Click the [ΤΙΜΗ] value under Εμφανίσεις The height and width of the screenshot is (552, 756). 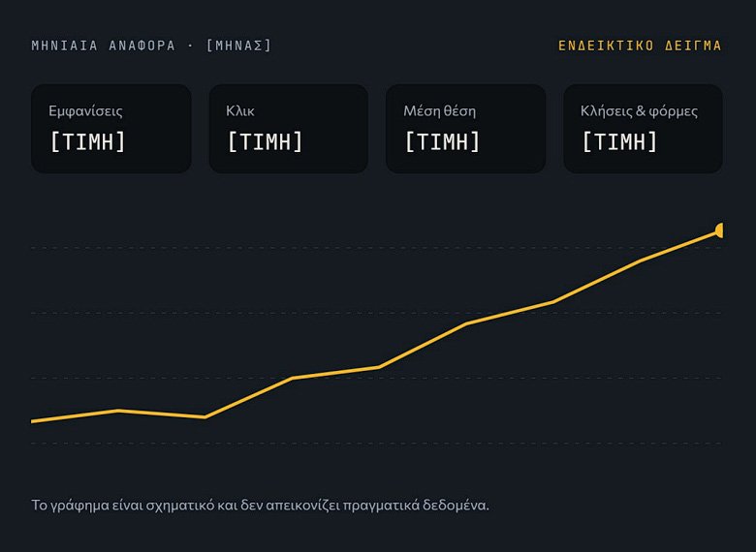88,141
